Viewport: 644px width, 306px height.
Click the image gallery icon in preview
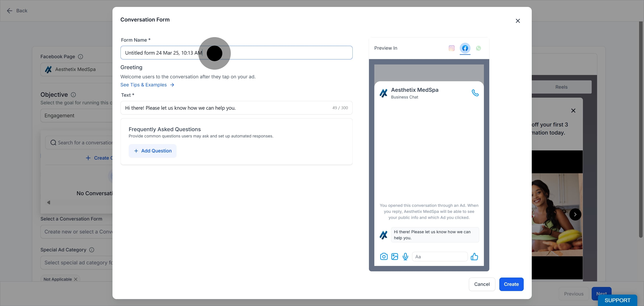tap(394, 257)
